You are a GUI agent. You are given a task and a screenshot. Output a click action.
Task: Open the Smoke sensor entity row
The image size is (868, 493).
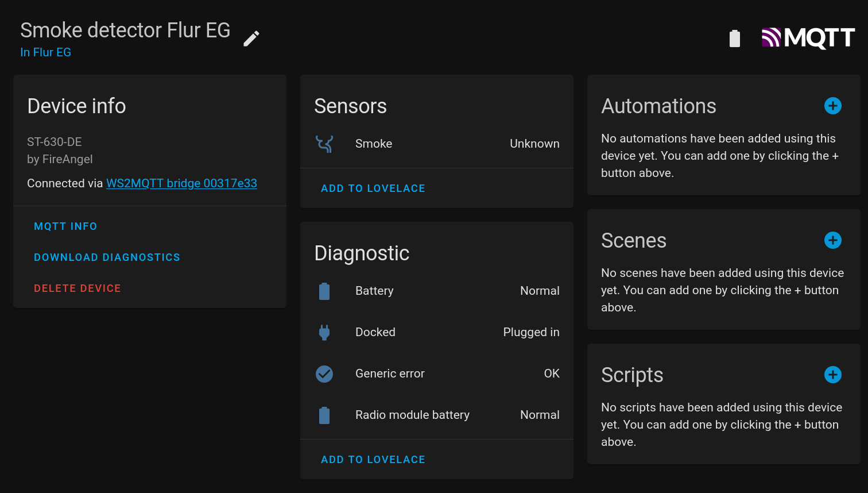[437, 144]
